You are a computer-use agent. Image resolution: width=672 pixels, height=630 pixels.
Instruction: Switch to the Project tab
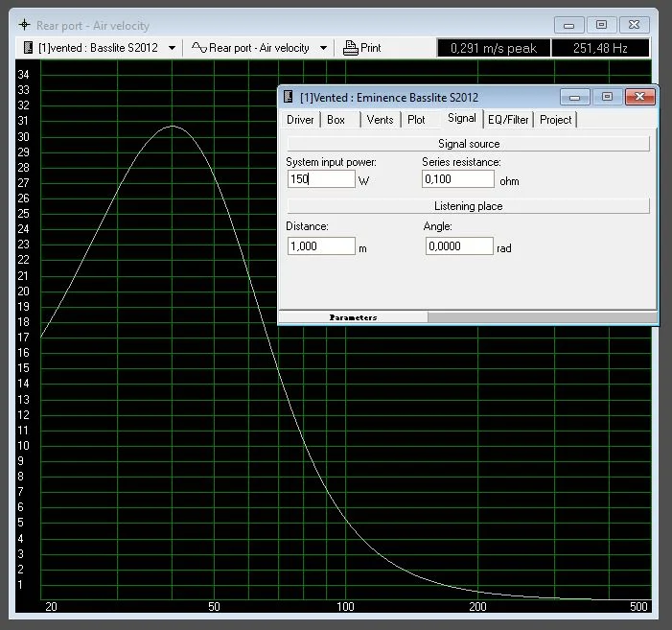coord(555,120)
